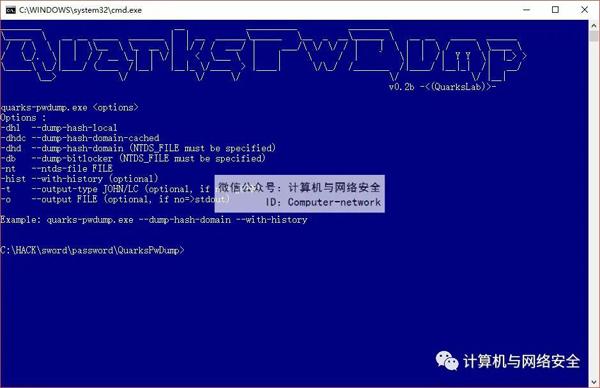Click the -dhdc --dump-hash-domain-cached line
Screen dimensions: 600x388
80,138
